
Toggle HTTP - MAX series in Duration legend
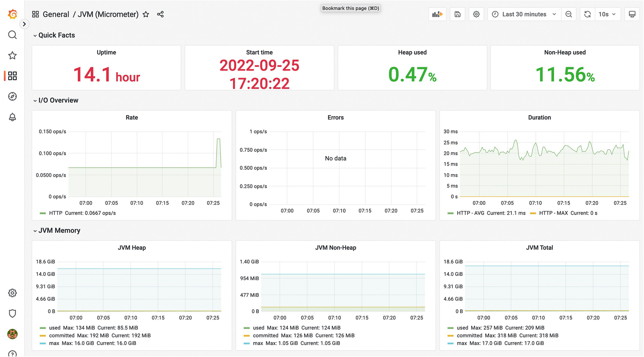click(x=553, y=213)
